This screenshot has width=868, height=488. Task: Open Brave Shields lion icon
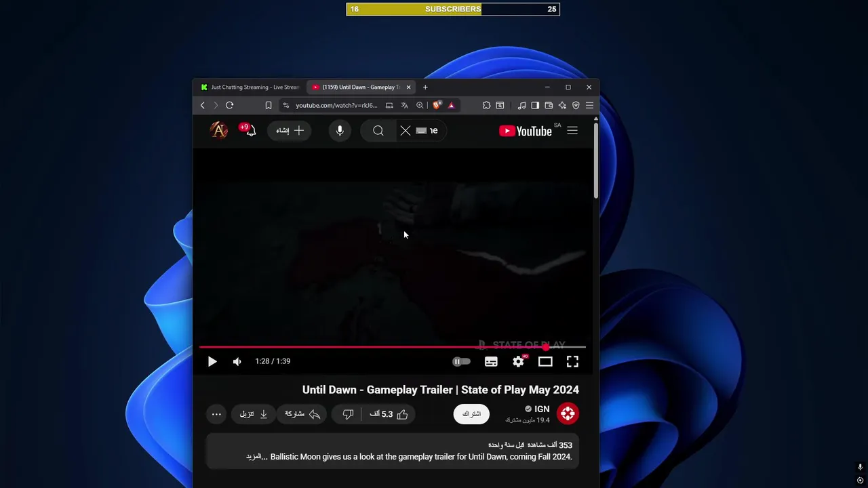pyautogui.click(x=437, y=105)
